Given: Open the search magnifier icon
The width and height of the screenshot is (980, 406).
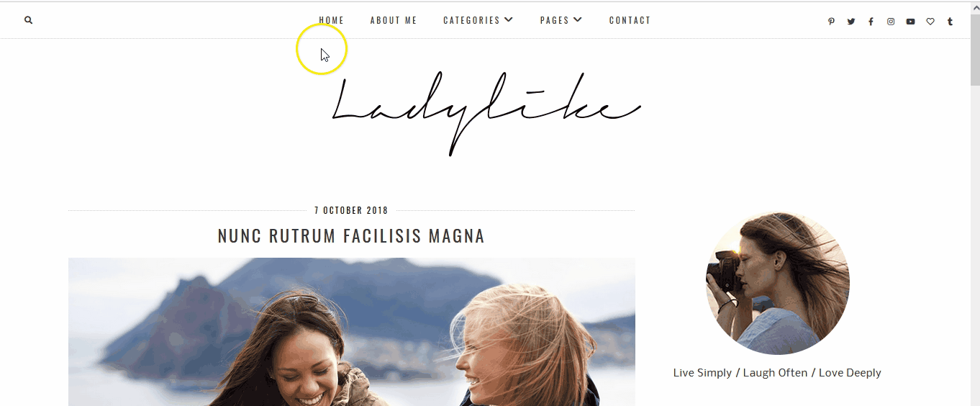Looking at the screenshot, I should point(29,20).
